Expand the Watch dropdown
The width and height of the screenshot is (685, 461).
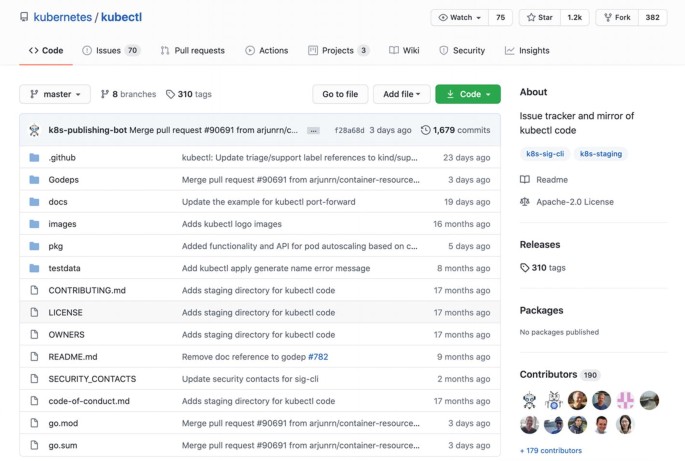point(460,17)
